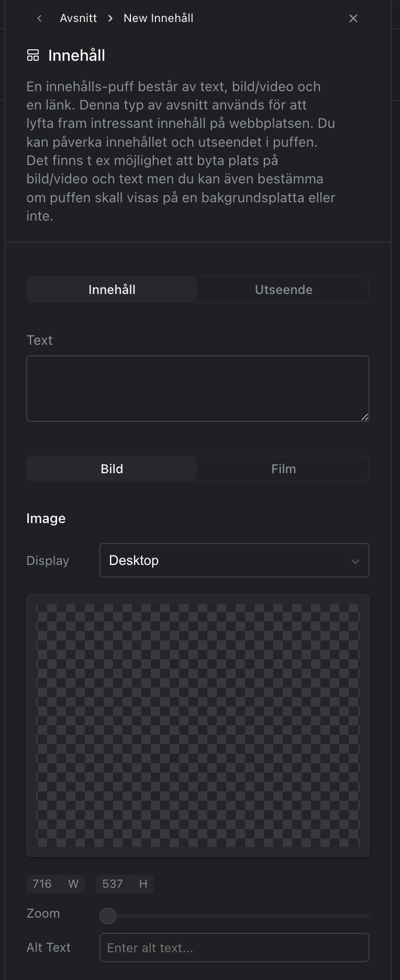Screen dimensions: 400x980
Task: Click the Innehåll layout icon beside the heading
Action: [33, 55]
